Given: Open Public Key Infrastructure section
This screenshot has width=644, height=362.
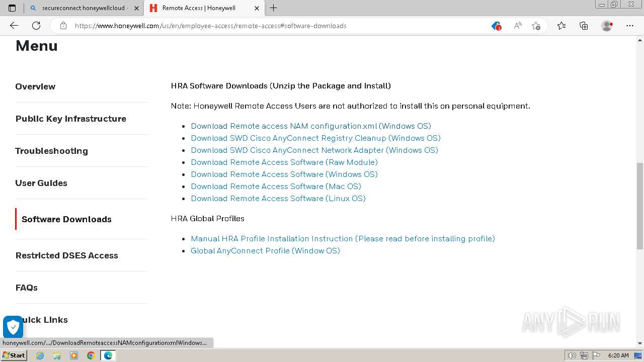Looking at the screenshot, I should [71, 119].
